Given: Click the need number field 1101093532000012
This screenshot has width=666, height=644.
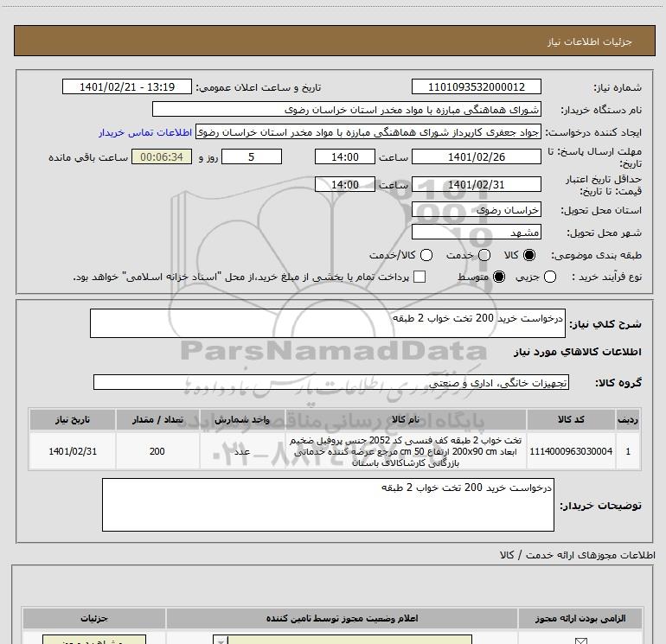Looking at the screenshot, I should (476, 86).
